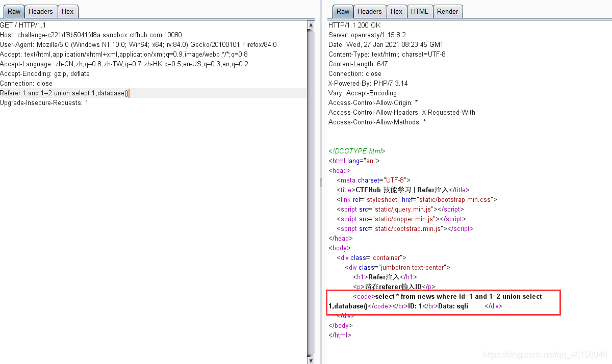Click the div class="container" line
Screen dimensions: 612x364
pyautogui.click(x=371, y=257)
